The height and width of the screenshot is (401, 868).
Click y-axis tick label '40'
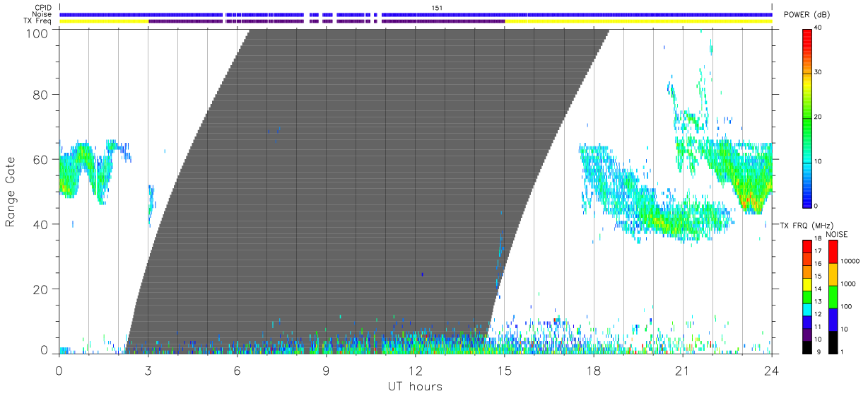pyautogui.click(x=42, y=224)
